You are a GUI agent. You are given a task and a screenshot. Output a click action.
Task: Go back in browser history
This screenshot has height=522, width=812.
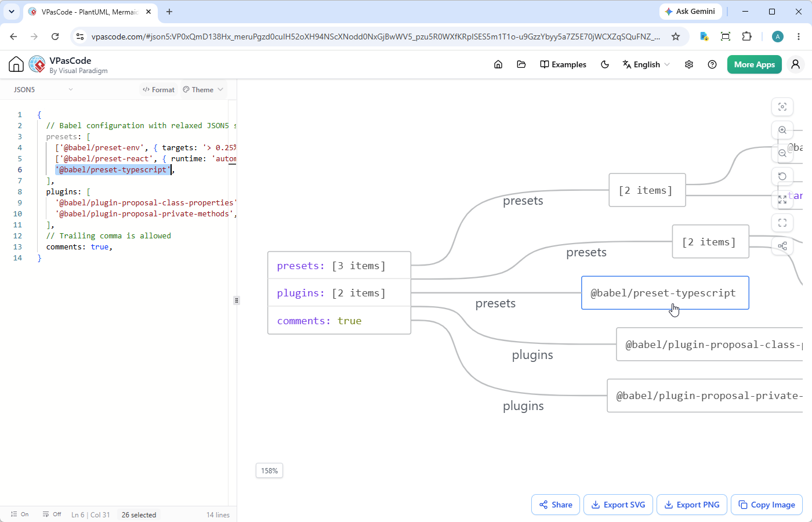pyautogui.click(x=13, y=37)
